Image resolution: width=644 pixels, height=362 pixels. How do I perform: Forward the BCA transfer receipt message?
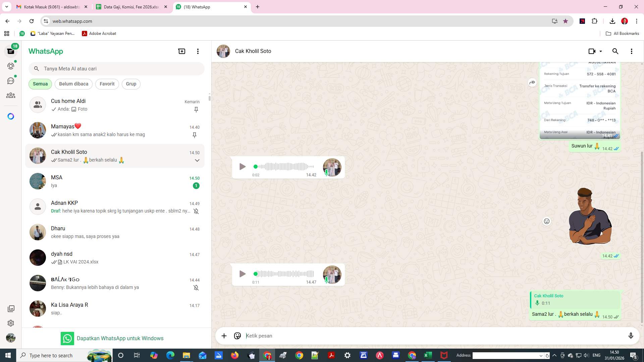pos(532,82)
